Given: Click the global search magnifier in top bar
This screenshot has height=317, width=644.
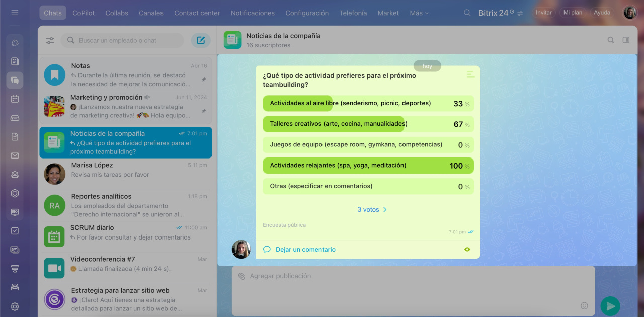Looking at the screenshot, I should [x=467, y=13].
